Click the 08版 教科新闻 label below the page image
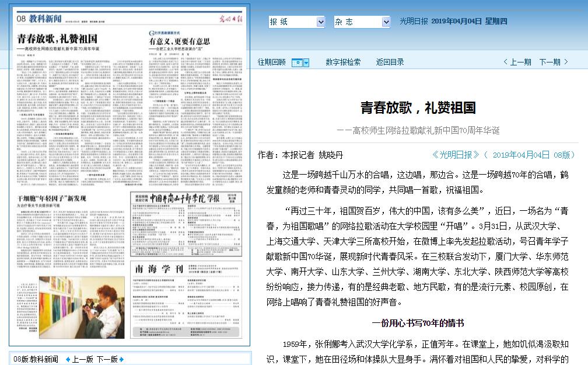 pyautogui.click(x=36, y=359)
